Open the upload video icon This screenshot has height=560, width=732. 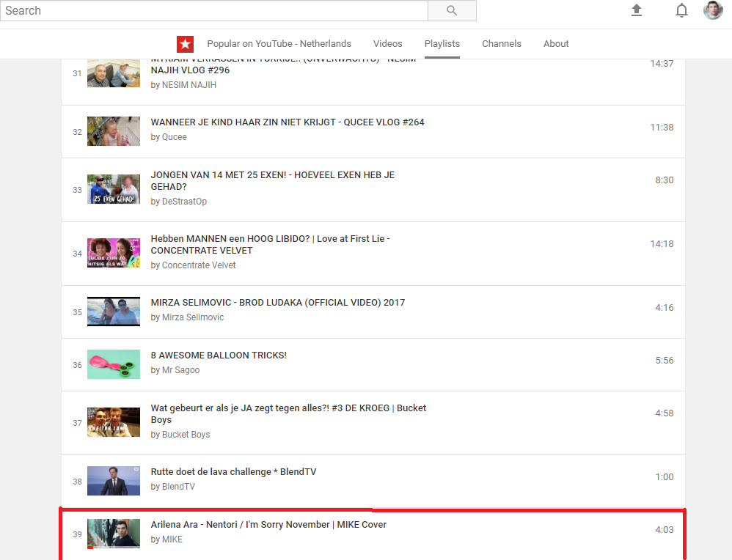637,10
